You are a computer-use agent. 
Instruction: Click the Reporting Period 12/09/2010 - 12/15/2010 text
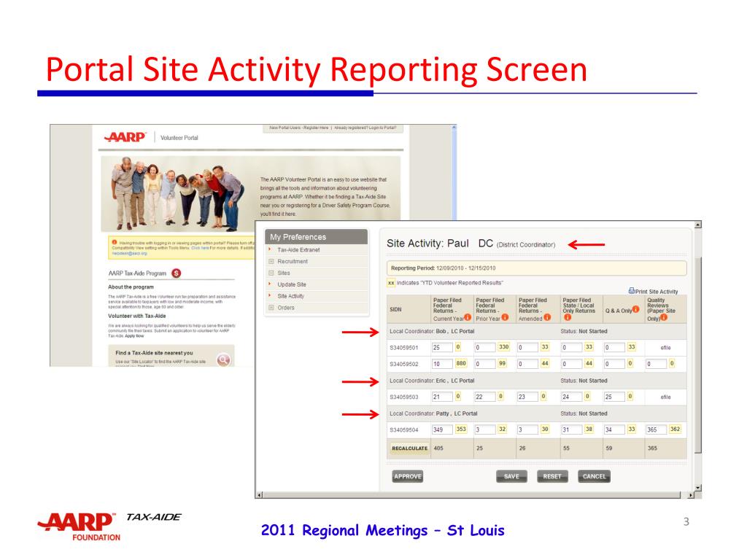[x=443, y=268]
